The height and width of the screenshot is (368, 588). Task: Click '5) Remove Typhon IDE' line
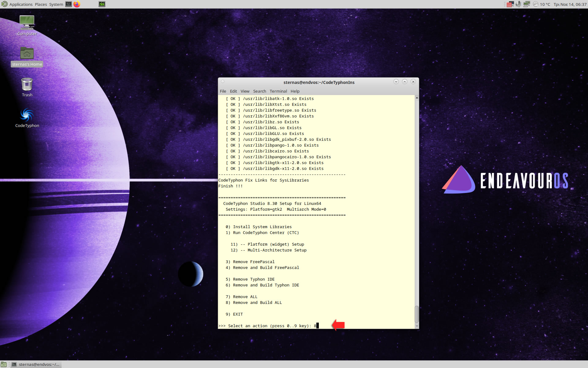250,279
